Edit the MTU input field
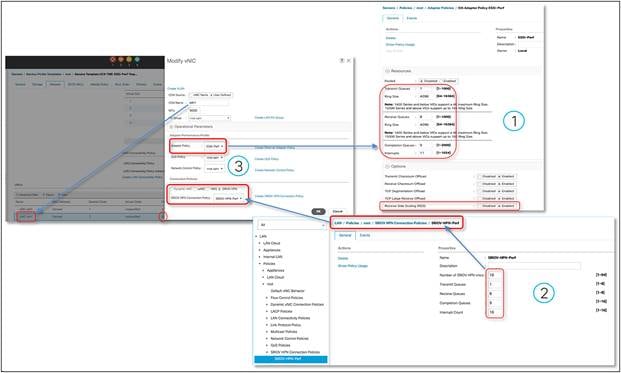Image resolution: width=621 pixels, height=373 pixels. pyautogui.click(x=194, y=110)
